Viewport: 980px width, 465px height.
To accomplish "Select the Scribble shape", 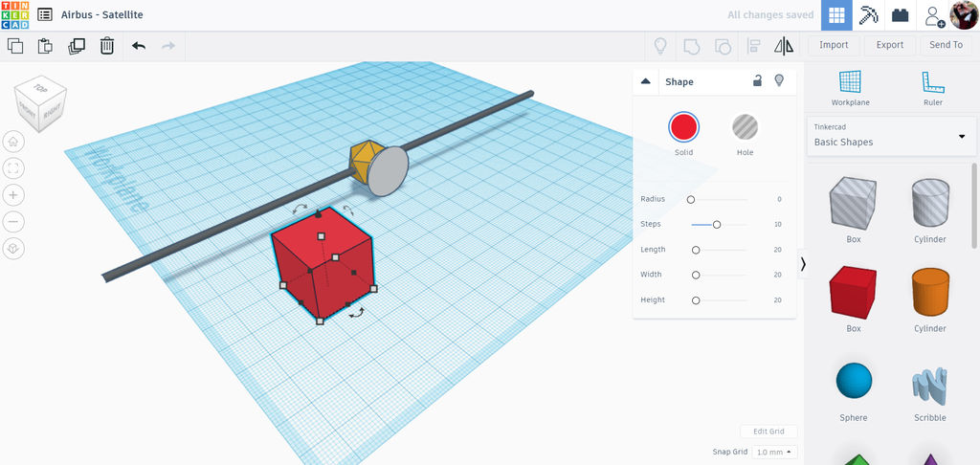I will click(930, 384).
